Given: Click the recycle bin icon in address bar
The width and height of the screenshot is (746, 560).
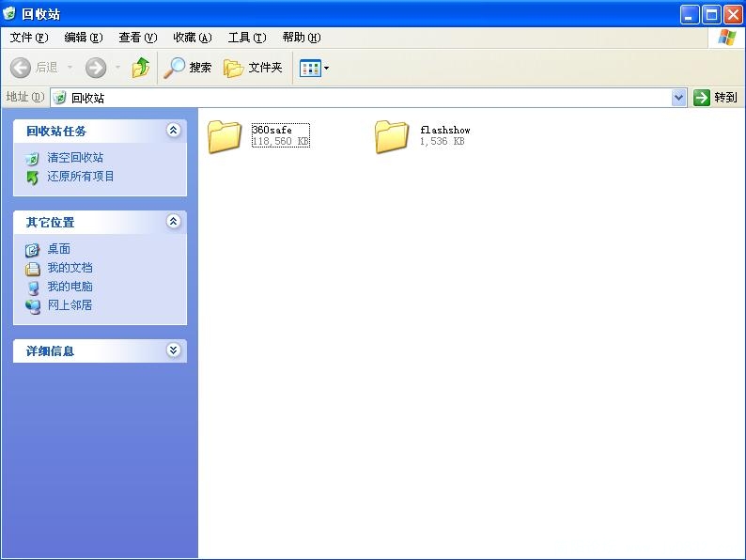Looking at the screenshot, I should (x=59, y=98).
